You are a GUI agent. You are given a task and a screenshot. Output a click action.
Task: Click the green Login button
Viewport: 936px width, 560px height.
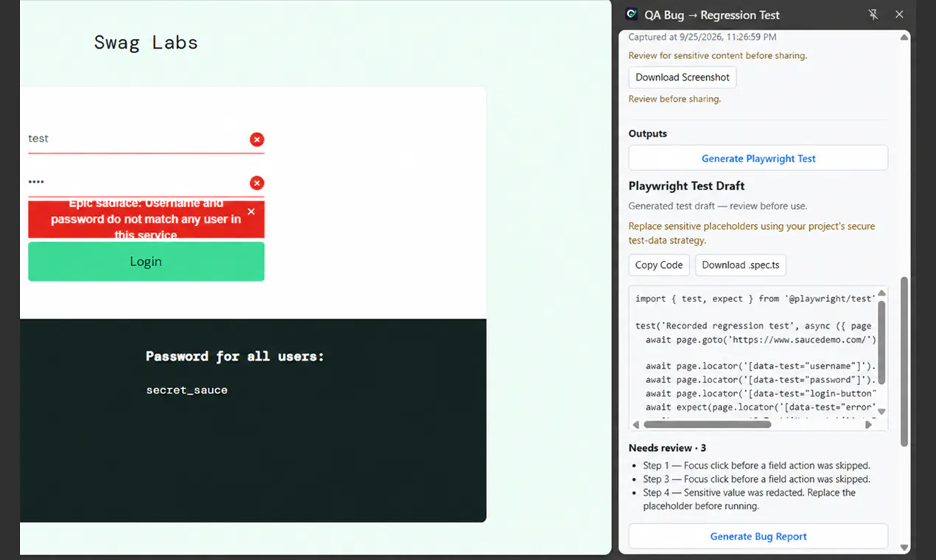[x=146, y=262]
